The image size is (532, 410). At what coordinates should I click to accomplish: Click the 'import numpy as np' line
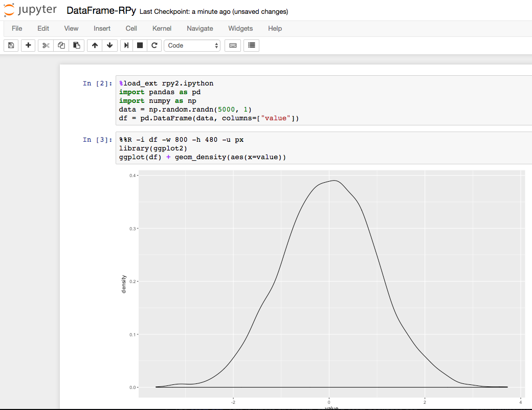click(158, 101)
